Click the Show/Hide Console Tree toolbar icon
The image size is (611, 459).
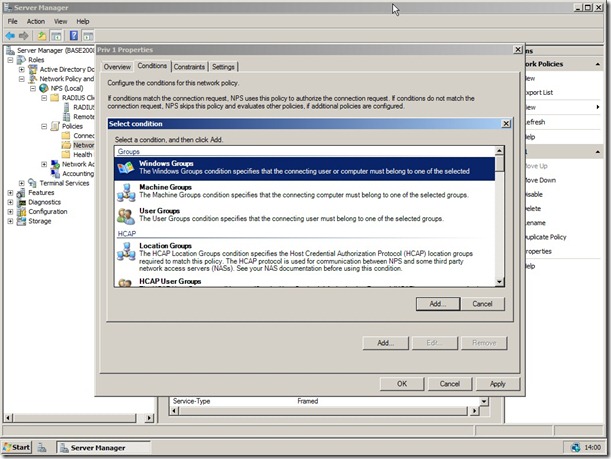57,36
